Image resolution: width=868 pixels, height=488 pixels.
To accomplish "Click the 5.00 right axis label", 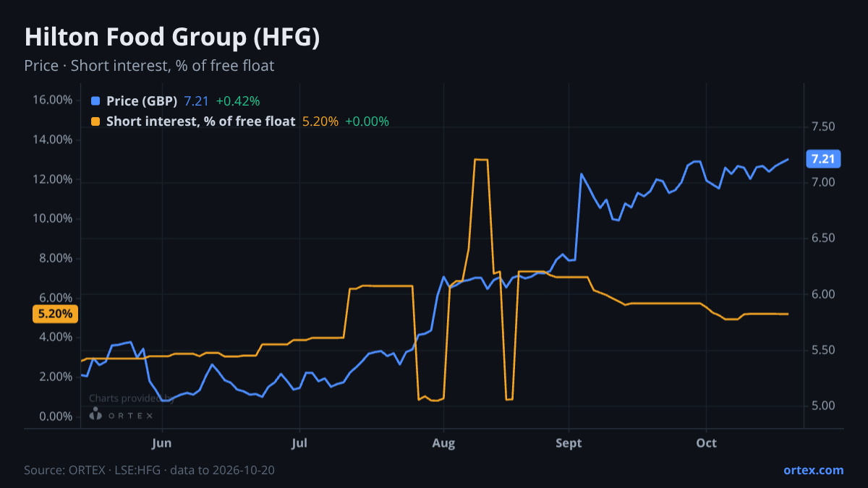I will click(x=824, y=406).
